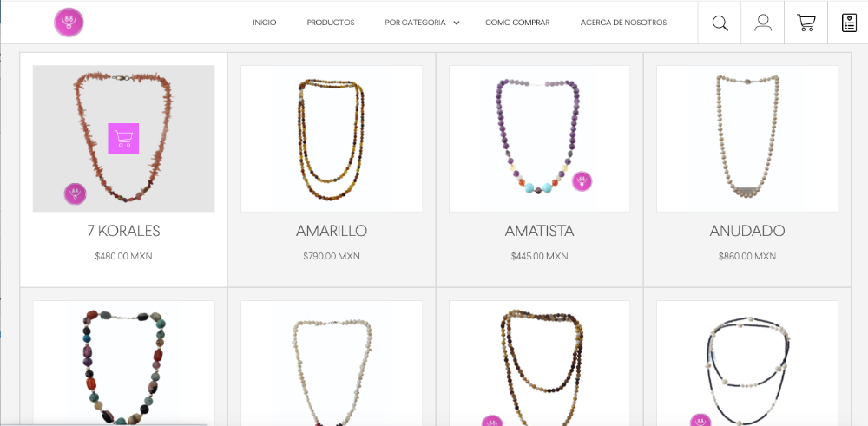
Task: Click the pink store logo in header
Action: pyautogui.click(x=69, y=23)
